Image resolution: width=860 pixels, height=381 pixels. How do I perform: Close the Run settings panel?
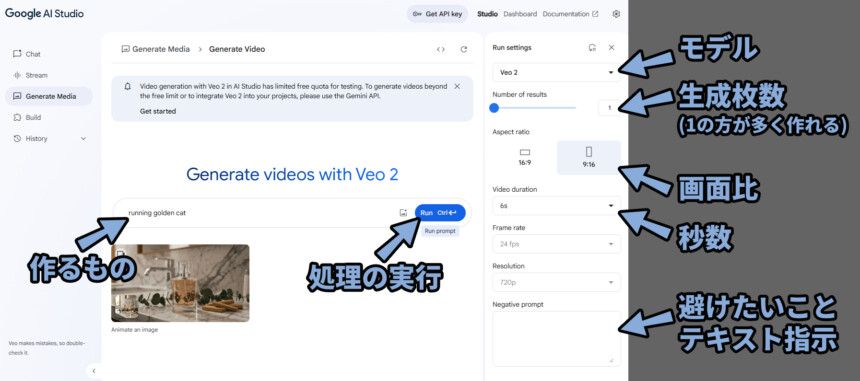(612, 48)
